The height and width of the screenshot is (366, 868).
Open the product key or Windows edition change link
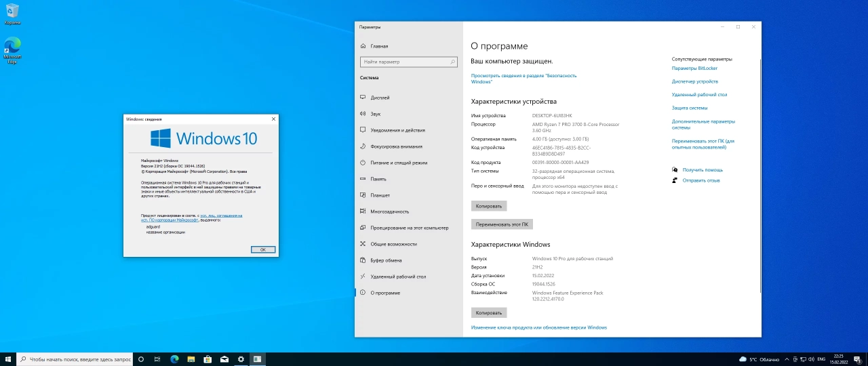(539, 327)
